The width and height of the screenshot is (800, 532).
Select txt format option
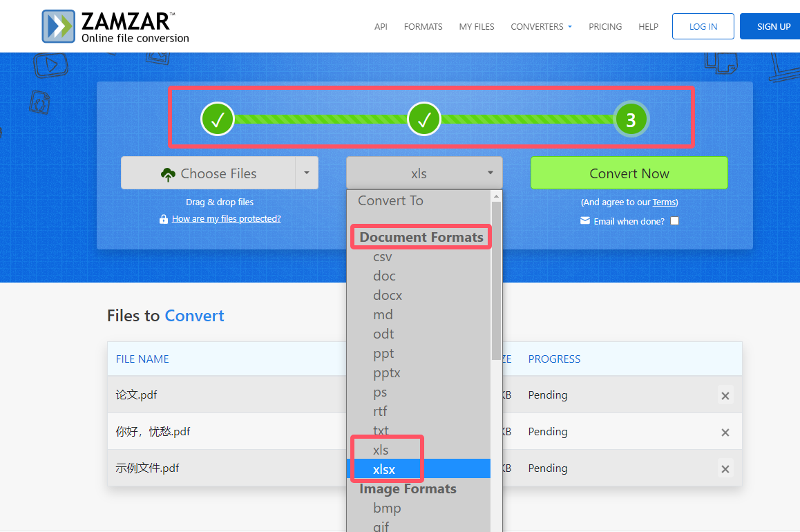tap(419, 430)
